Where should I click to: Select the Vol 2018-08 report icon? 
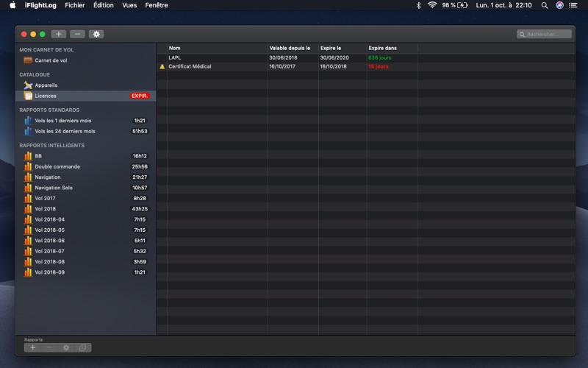[x=28, y=261]
